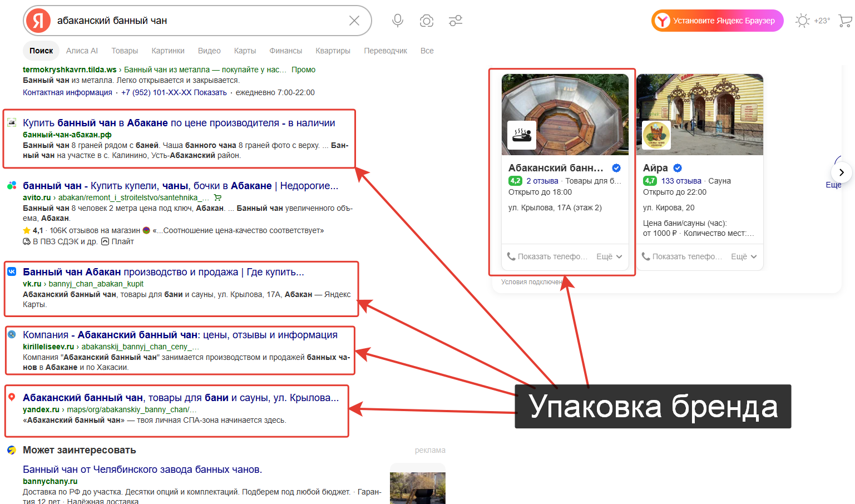This screenshot has height=504, width=855.
Task: Open the weather widget showing +23°
Action: [812, 21]
